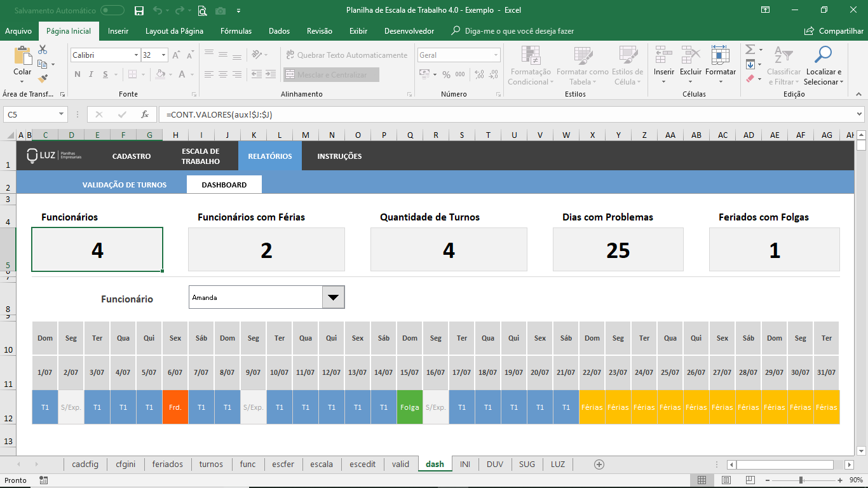Click the Diga-me search field
The width and height of the screenshot is (868, 488).
(x=519, y=31)
